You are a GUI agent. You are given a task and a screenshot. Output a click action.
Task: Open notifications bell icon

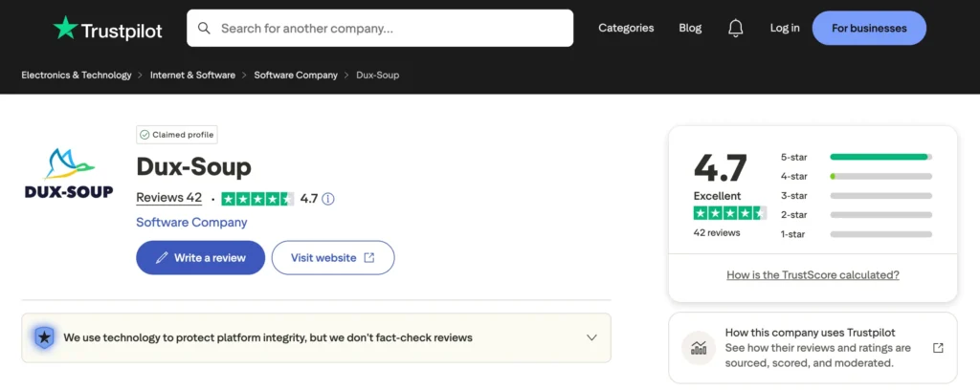tap(736, 28)
